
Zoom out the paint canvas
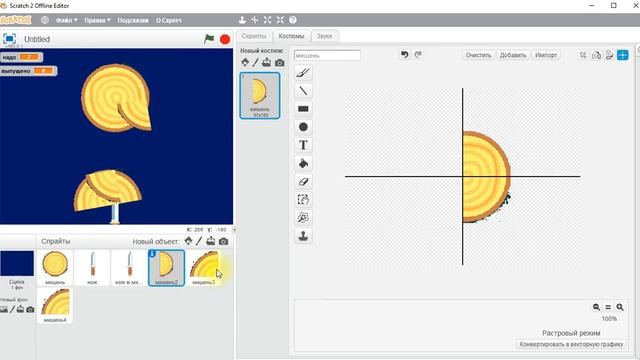(x=596, y=307)
